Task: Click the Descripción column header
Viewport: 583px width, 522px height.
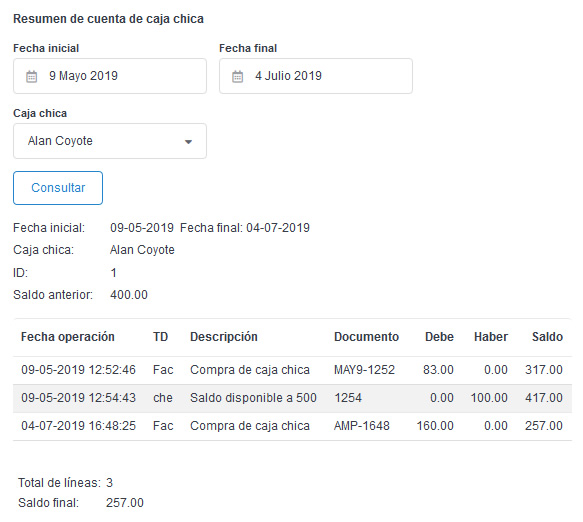Action: [224, 337]
